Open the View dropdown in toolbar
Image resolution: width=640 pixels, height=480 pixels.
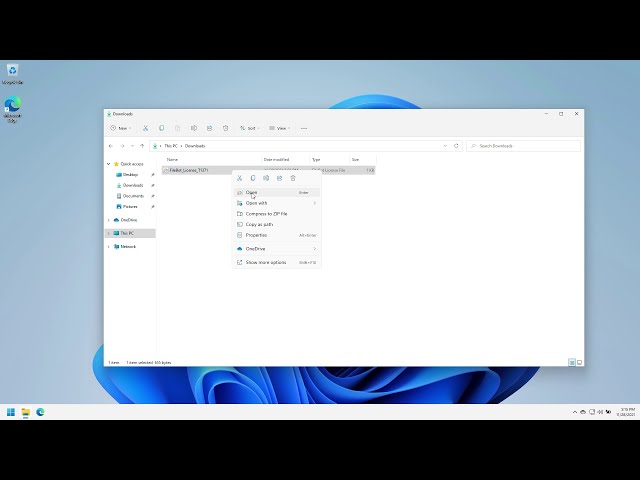click(x=280, y=128)
